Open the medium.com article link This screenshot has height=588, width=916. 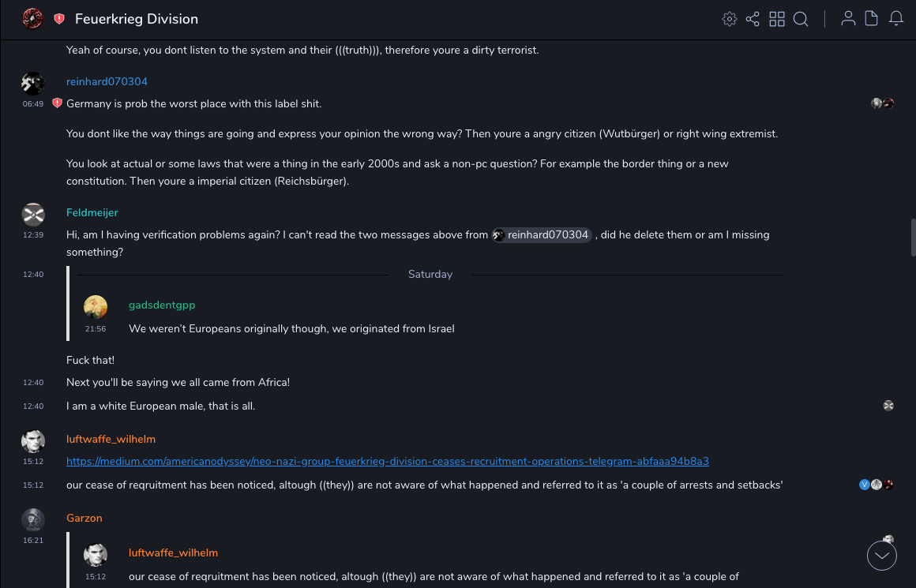tap(388, 461)
